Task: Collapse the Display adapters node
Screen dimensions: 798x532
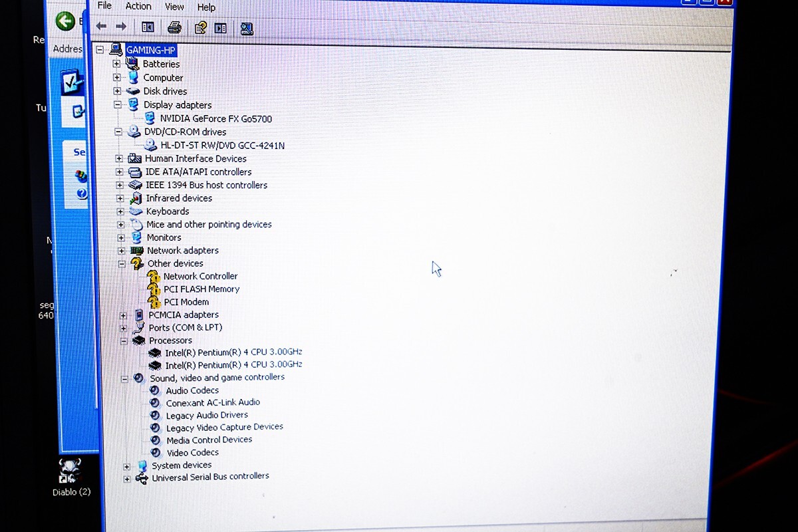Action: (118, 105)
